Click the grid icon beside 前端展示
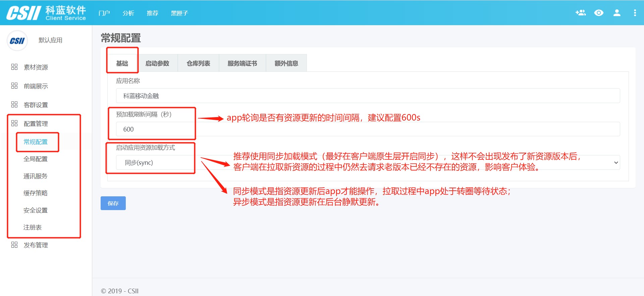 click(14, 86)
